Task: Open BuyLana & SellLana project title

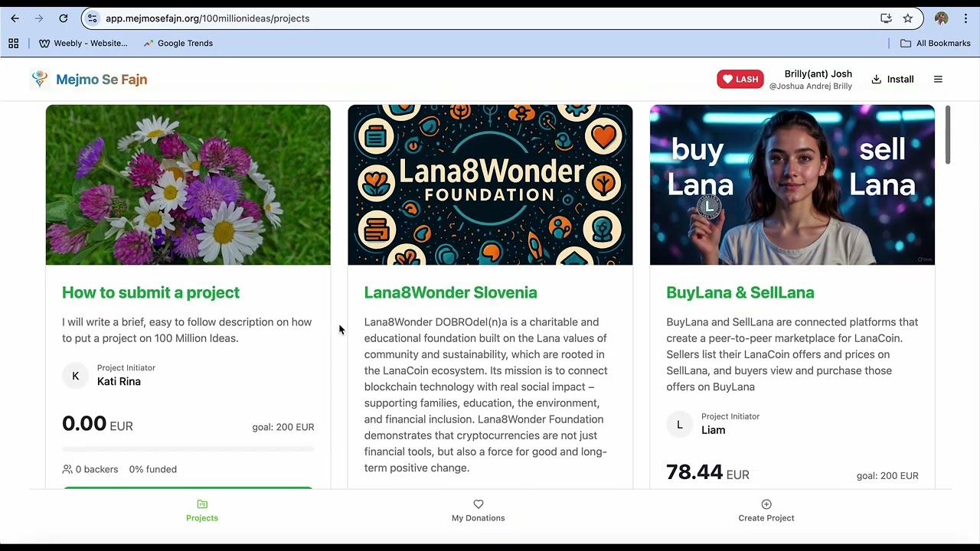Action: [x=740, y=292]
